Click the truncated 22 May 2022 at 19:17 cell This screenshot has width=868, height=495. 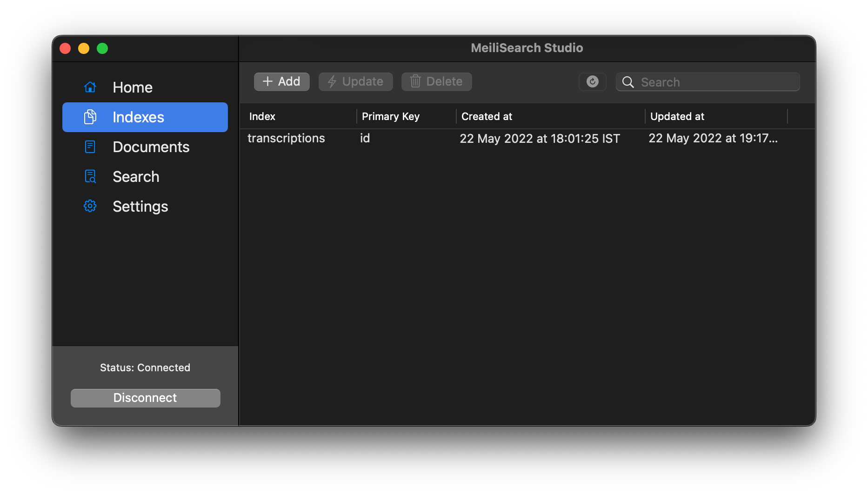tap(713, 138)
